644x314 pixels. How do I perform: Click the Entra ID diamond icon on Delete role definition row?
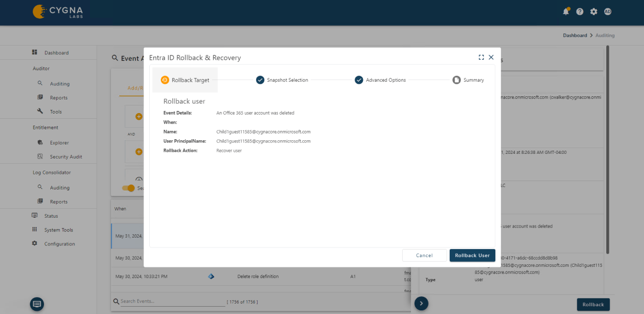click(x=210, y=276)
